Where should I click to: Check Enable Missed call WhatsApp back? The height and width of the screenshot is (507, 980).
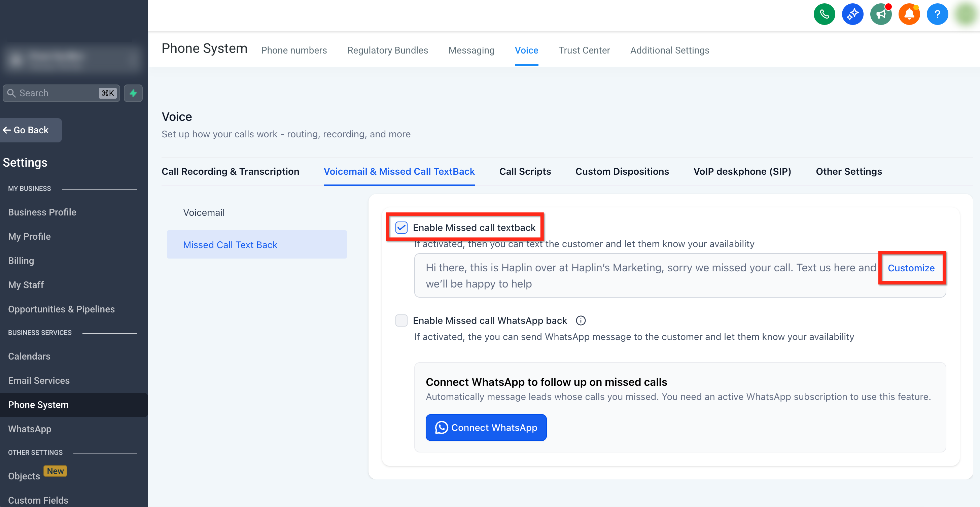tap(401, 320)
